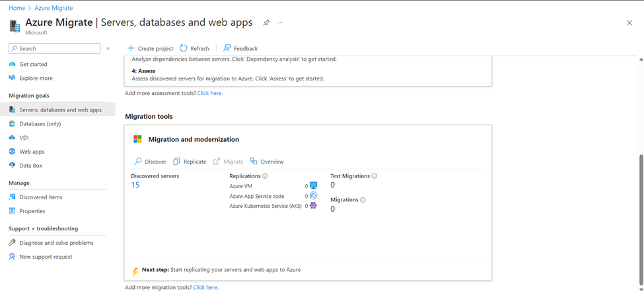Click the Discovered items icon in Manage
This screenshot has width=644, height=291.
pyautogui.click(x=12, y=197)
